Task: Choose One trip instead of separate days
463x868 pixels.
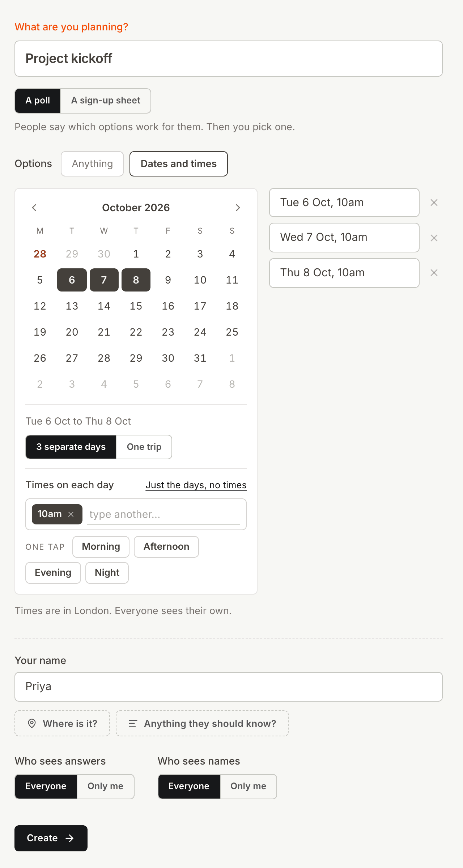Action: [144, 447]
